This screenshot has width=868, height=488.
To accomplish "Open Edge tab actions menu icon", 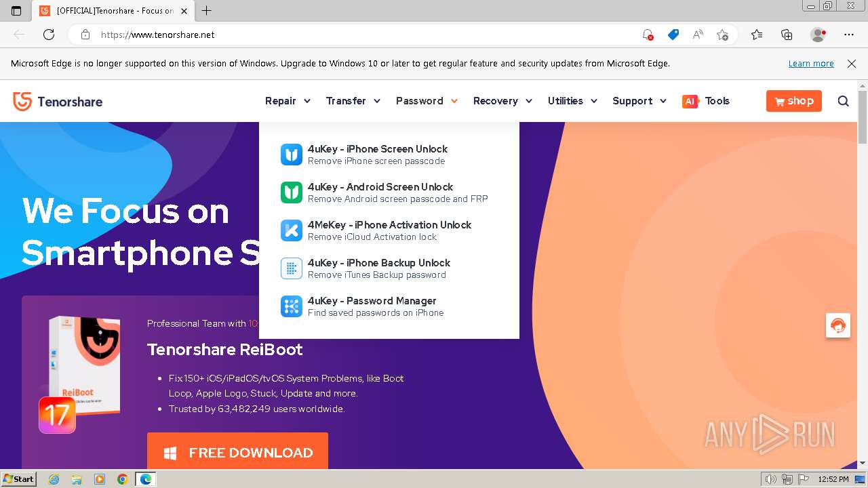I will pos(16,11).
